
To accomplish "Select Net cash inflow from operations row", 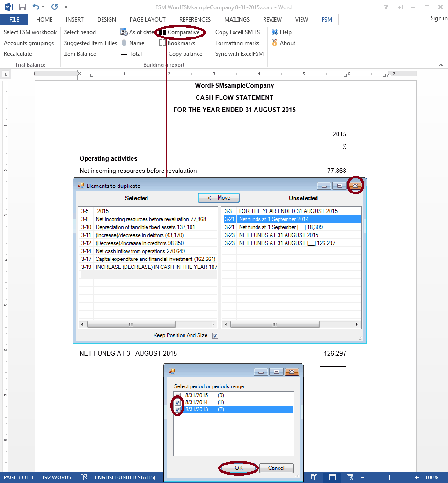I will pyautogui.click(x=148, y=251).
